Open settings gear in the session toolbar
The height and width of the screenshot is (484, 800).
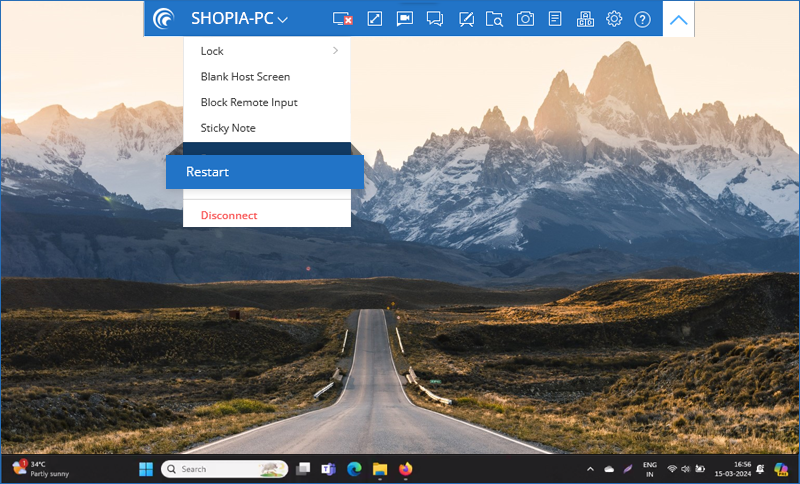[614, 19]
